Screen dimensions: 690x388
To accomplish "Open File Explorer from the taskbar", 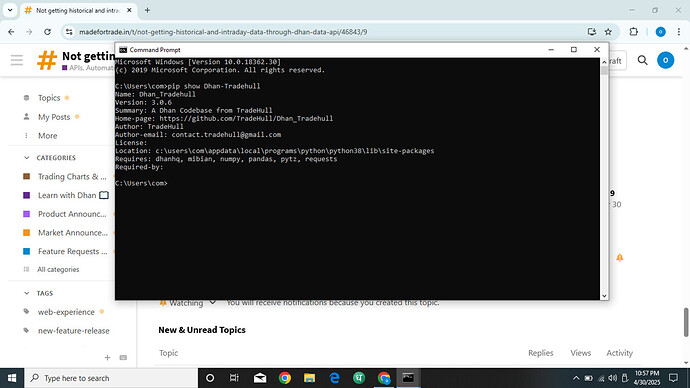I will pos(309,378).
